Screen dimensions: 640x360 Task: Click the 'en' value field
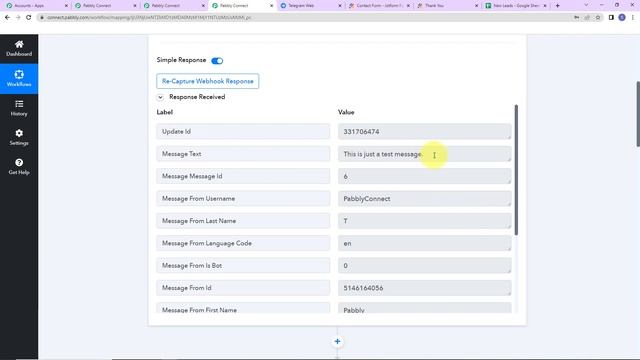pos(424,243)
